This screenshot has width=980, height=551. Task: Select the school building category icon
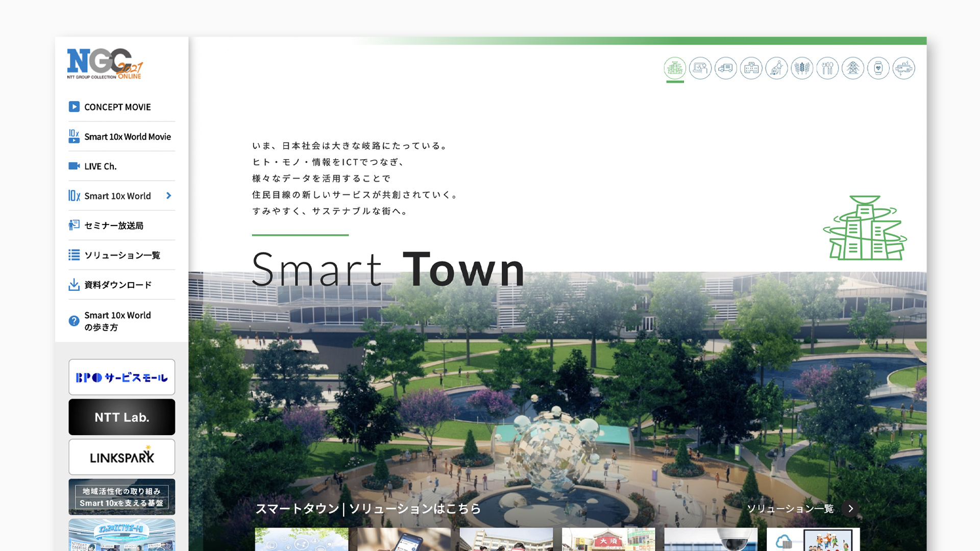[751, 68]
